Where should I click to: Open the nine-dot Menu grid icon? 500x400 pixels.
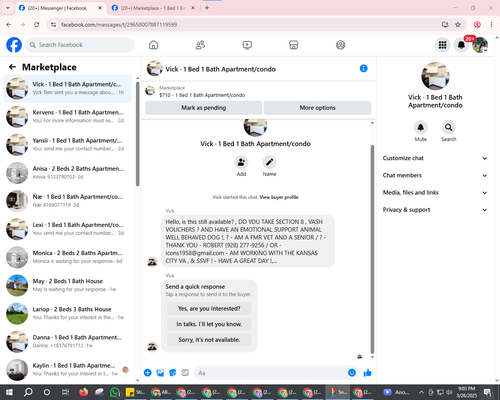[442, 45]
